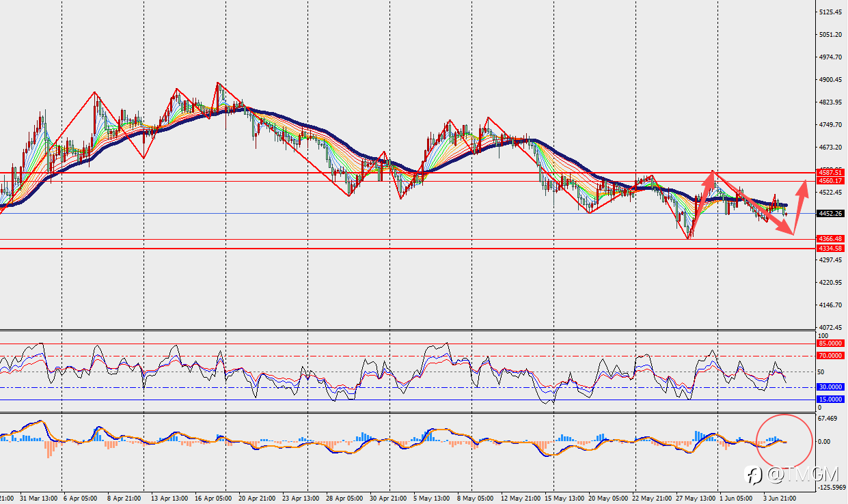Image resolution: width=848 pixels, height=504 pixels.
Task: Click the 4974.70 price axis label
Action: (831, 57)
